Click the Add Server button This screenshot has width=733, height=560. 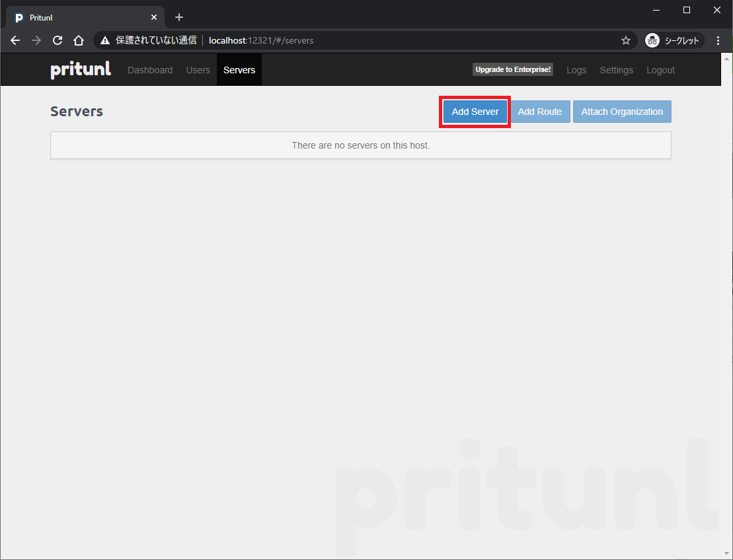click(x=475, y=112)
